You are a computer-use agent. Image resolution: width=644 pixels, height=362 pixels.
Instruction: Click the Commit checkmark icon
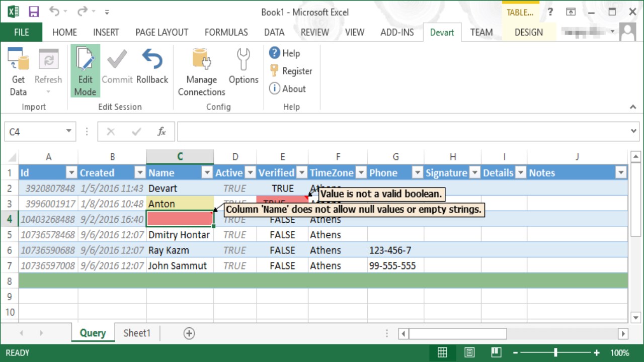point(117,59)
